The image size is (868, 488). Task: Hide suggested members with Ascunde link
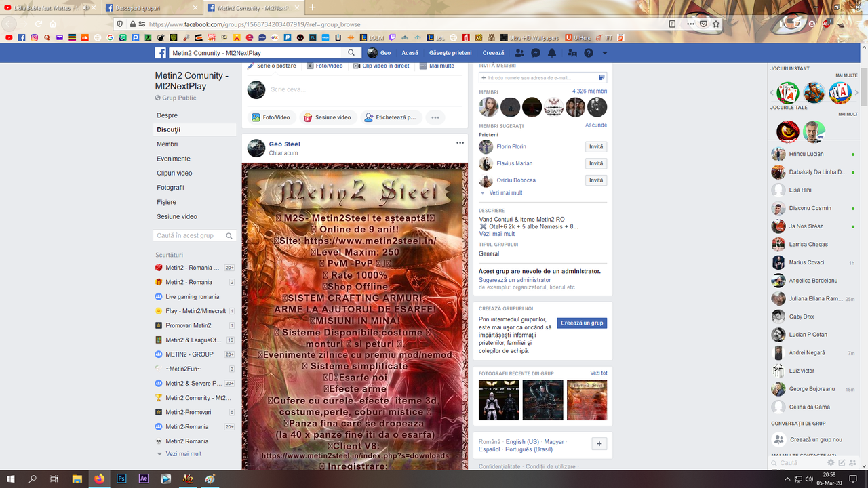click(x=596, y=125)
